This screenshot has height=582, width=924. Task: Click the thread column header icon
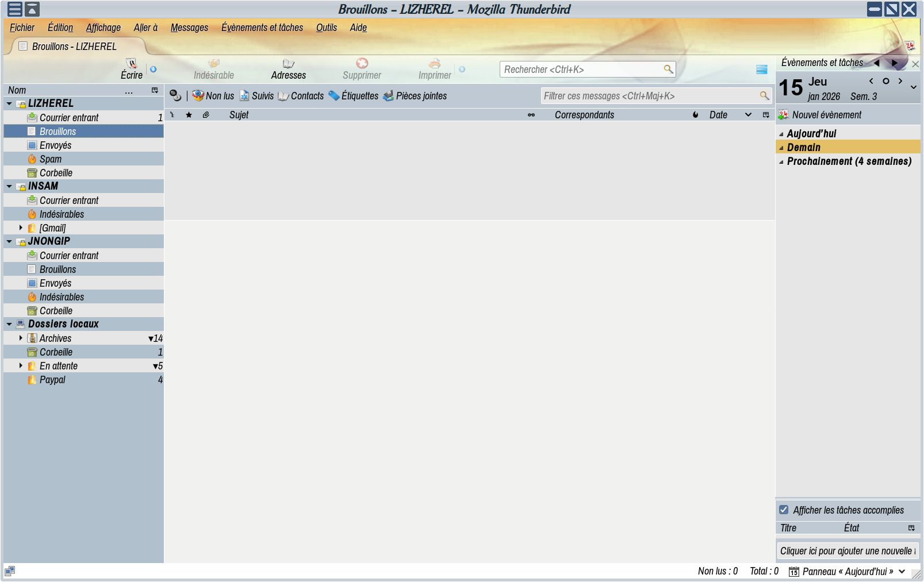[172, 115]
